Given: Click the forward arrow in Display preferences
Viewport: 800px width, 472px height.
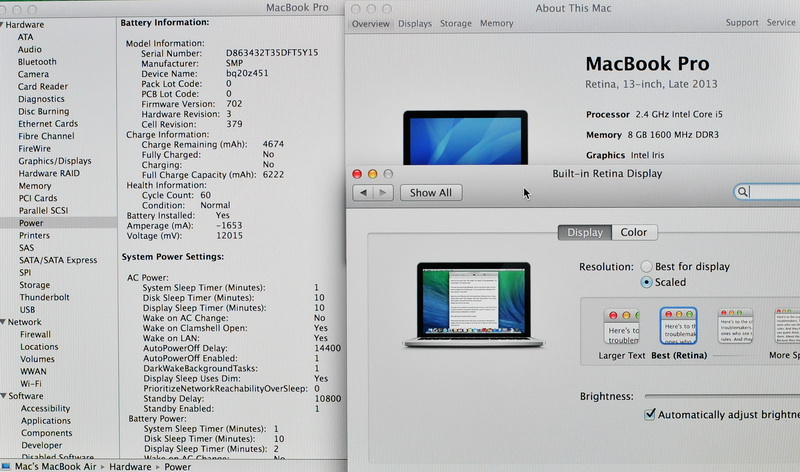Looking at the screenshot, I should pos(383,192).
